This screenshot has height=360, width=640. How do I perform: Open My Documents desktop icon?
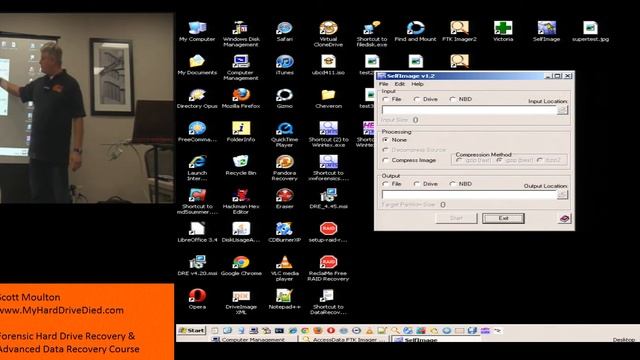197,65
